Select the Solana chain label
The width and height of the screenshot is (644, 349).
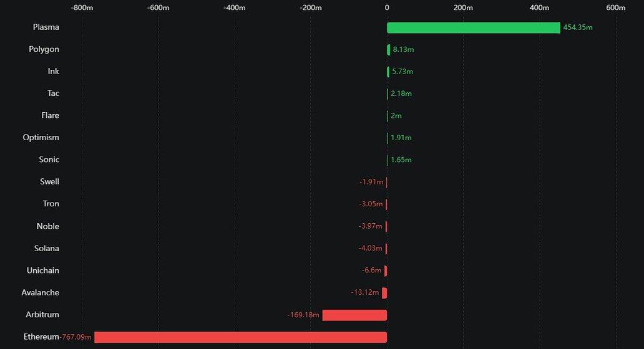[47, 248]
